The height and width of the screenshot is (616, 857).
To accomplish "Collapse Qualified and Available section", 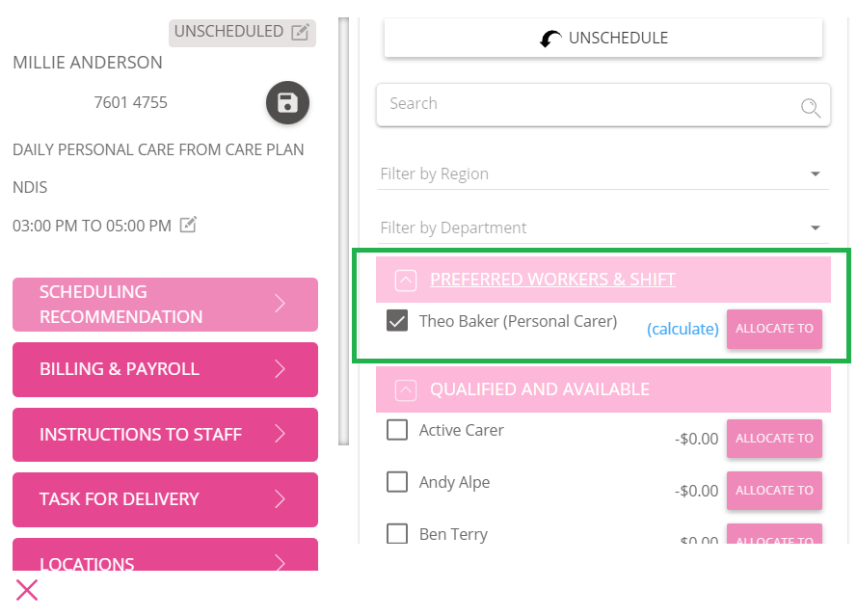I will (406, 390).
